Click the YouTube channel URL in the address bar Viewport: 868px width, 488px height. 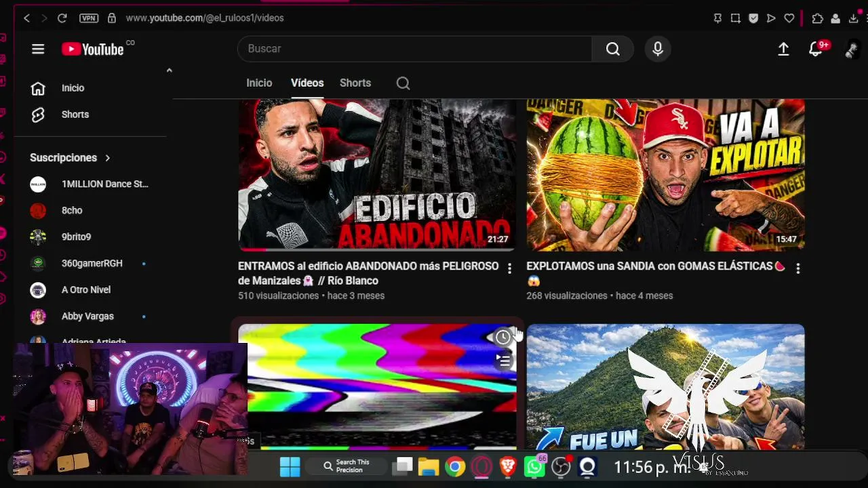tap(205, 18)
